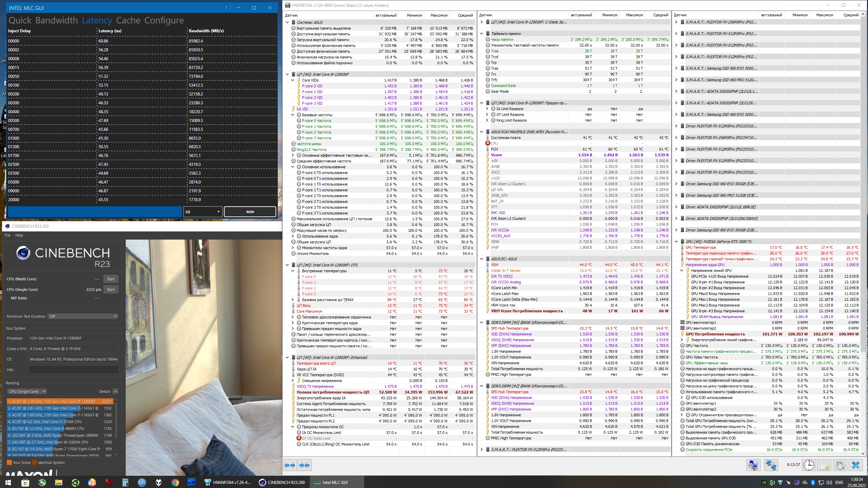Click the HWiNFO reset clock icon

809,465
